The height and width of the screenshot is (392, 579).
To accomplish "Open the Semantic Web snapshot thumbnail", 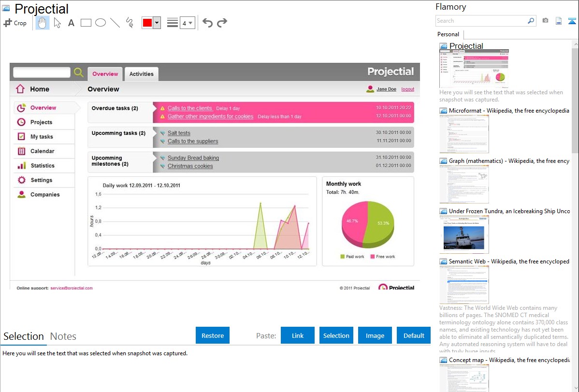I will (x=464, y=285).
